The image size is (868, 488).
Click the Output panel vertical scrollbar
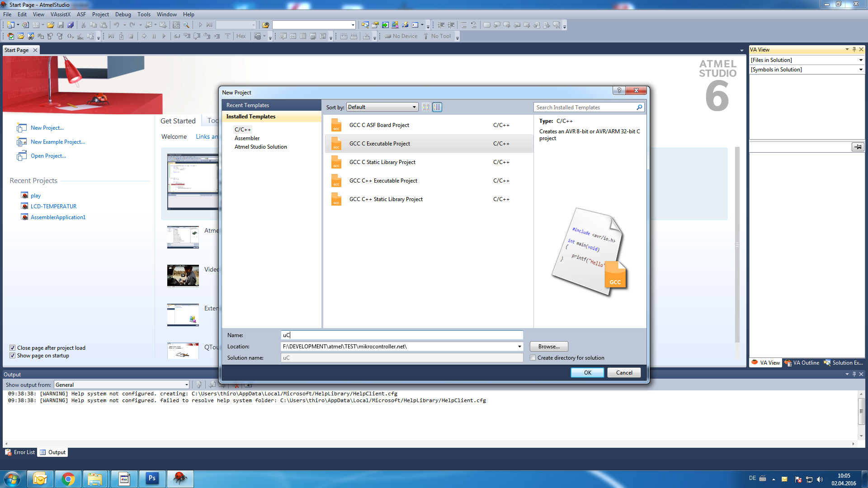coord(861,414)
